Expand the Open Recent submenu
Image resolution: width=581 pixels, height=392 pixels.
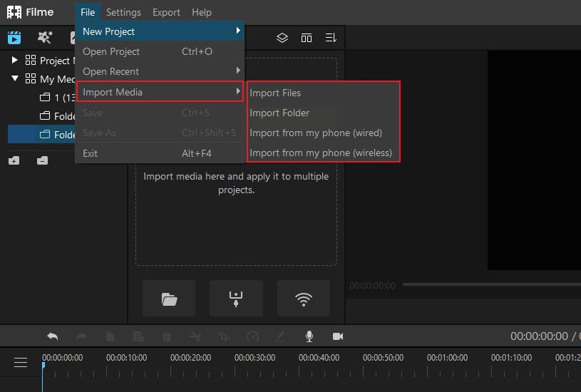coord(160,71)
